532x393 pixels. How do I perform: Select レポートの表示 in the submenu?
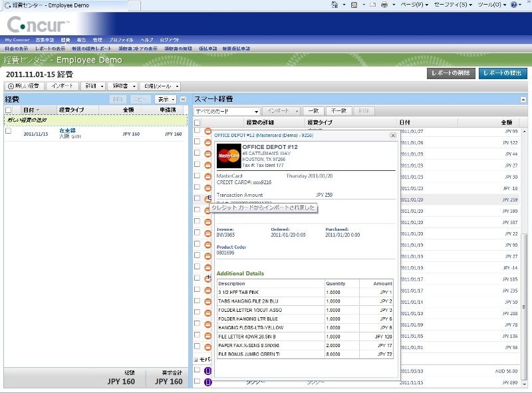[x=50, y=49]
